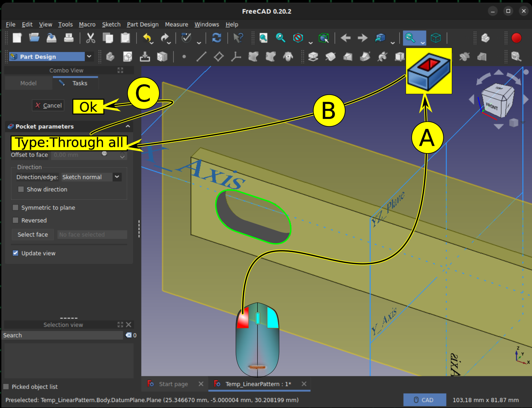Open the Direction/edge Sketch normal dropdown
The width and height of the screenshot is (532, 408).
pyautogui.click(x=91, y=177)
